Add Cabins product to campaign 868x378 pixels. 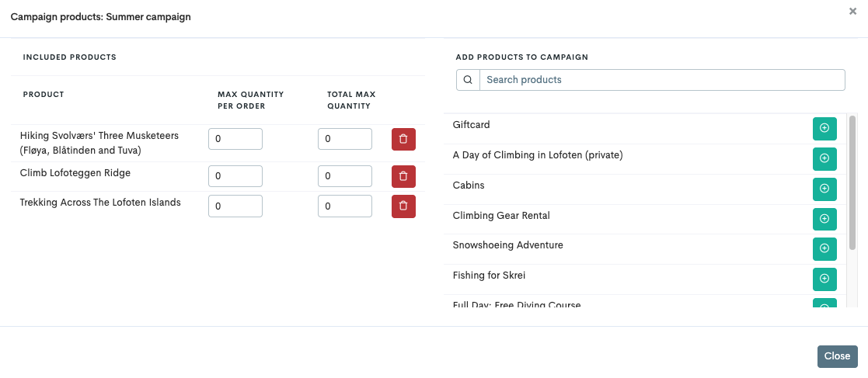tap(824, 189)
